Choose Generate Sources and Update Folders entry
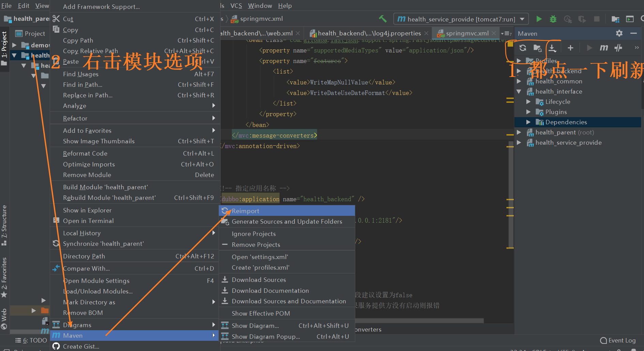The image size is (644, 351). coord(287,222)
